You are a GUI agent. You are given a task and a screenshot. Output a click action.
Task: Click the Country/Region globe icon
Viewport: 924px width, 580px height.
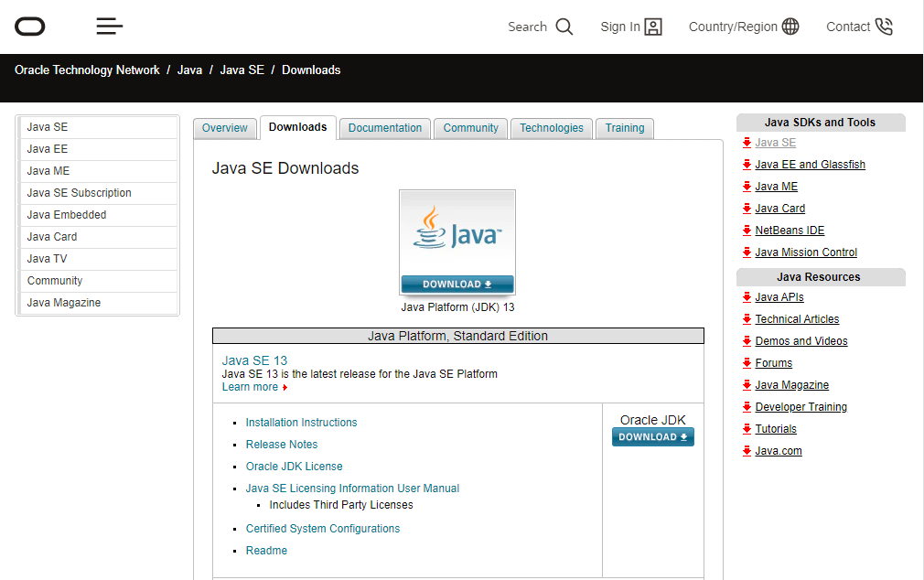790,27
